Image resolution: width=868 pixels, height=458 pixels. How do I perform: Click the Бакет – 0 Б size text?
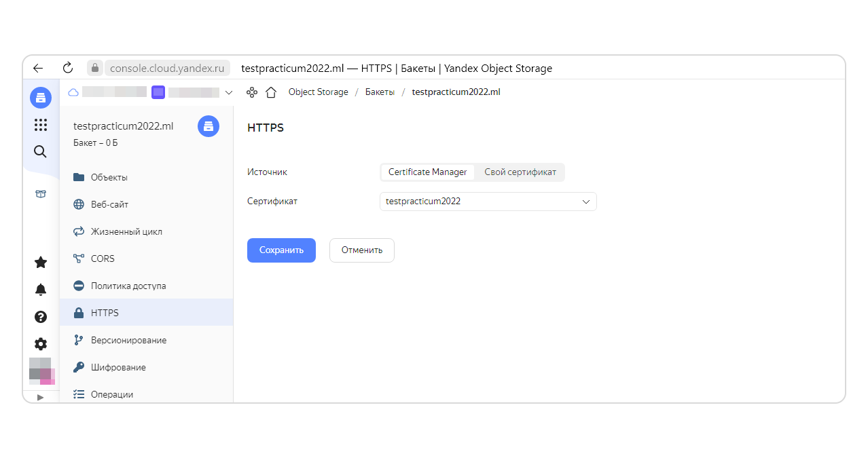point(95,143)
